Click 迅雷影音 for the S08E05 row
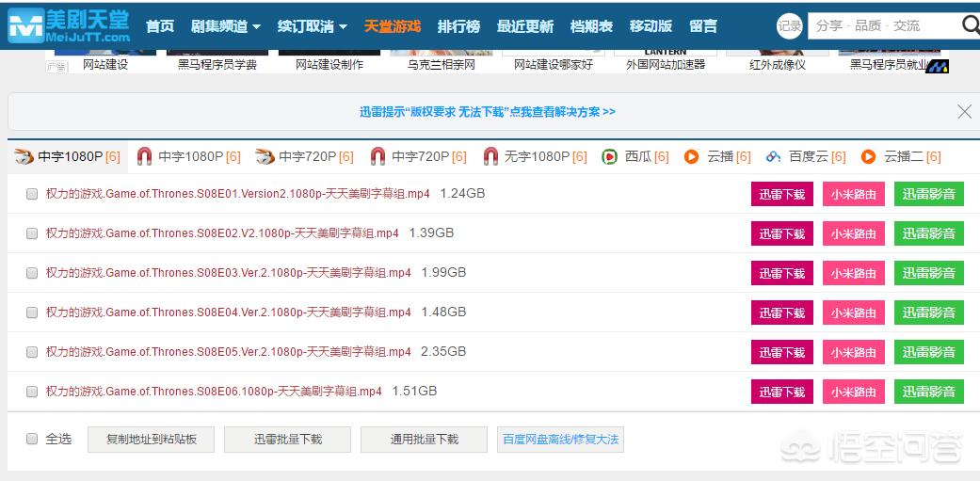The image size is (980, 481). tap(929, 352)
